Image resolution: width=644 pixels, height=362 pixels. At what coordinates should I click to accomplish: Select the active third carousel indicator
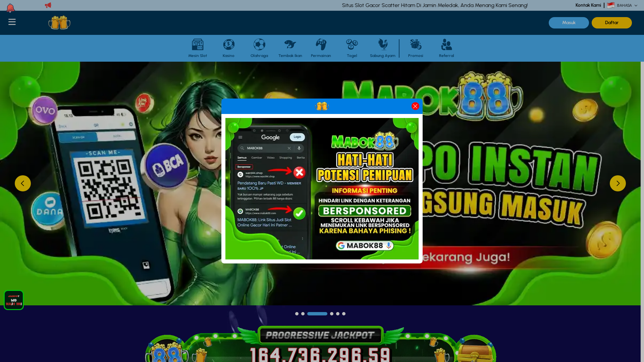pyautogui.click(x=317, y=314)
